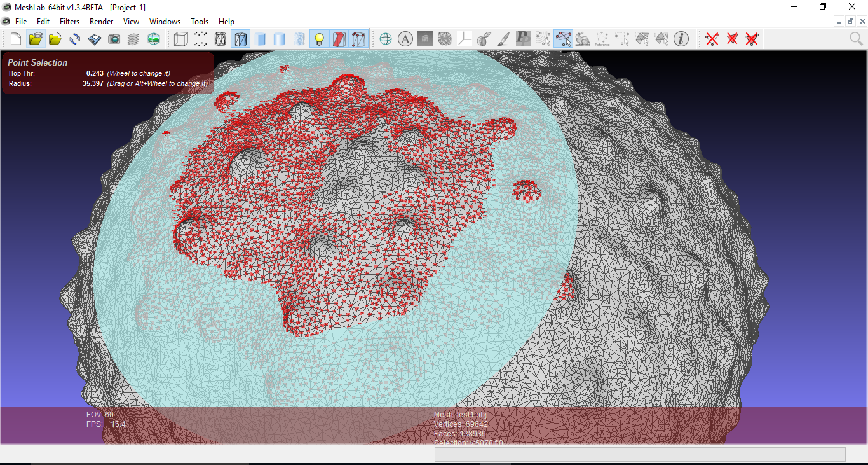Toggle the highlighted hidden lines render mode
Viewport: 868px width, 465px height.
240,39
